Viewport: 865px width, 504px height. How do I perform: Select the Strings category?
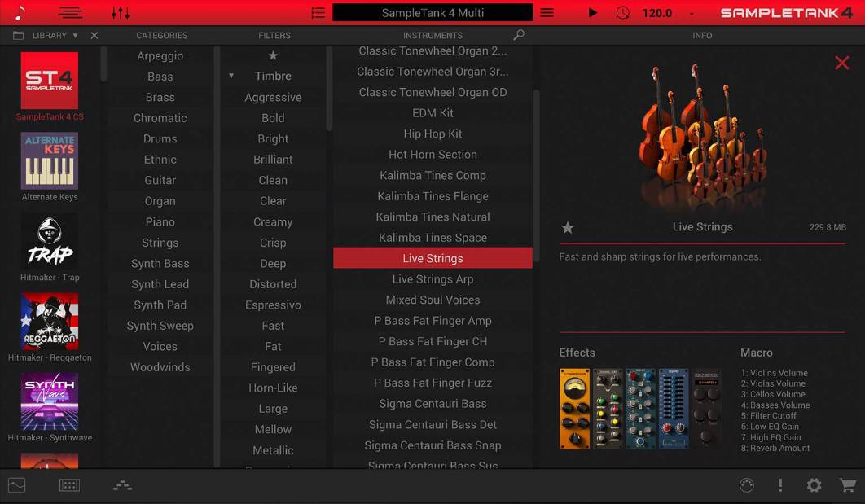[x=160, y=243]
